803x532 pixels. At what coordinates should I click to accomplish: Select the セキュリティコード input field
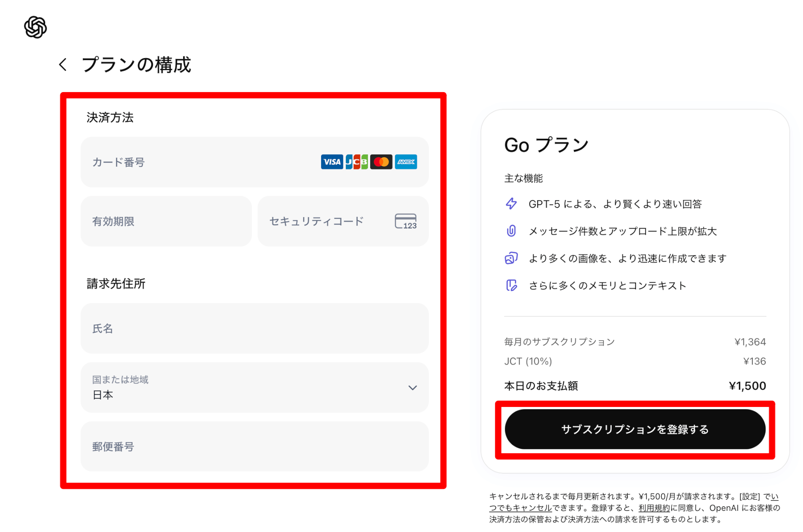325,221
